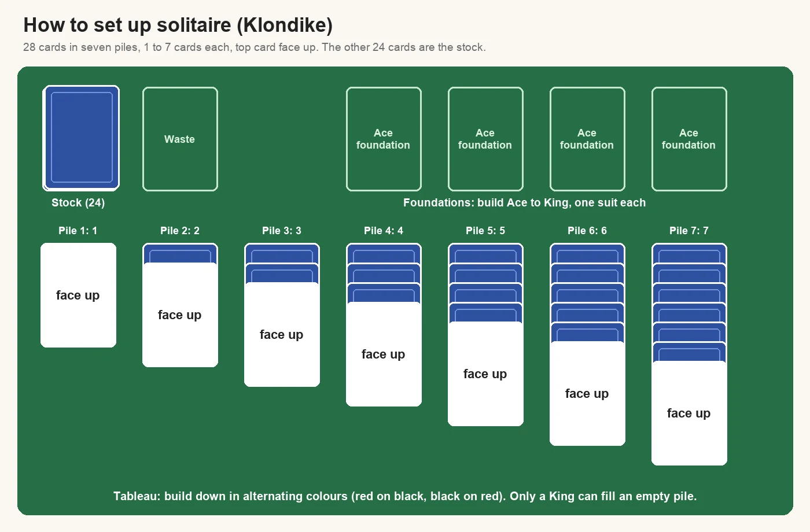
Task: Click the blue Stock deck card
Action: click(x=81, y=138)
